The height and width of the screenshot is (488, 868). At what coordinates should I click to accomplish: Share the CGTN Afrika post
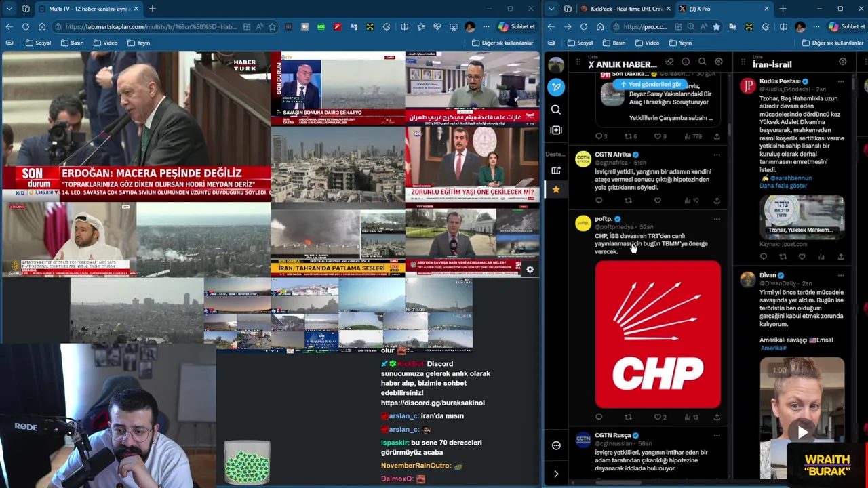point(717,200)
